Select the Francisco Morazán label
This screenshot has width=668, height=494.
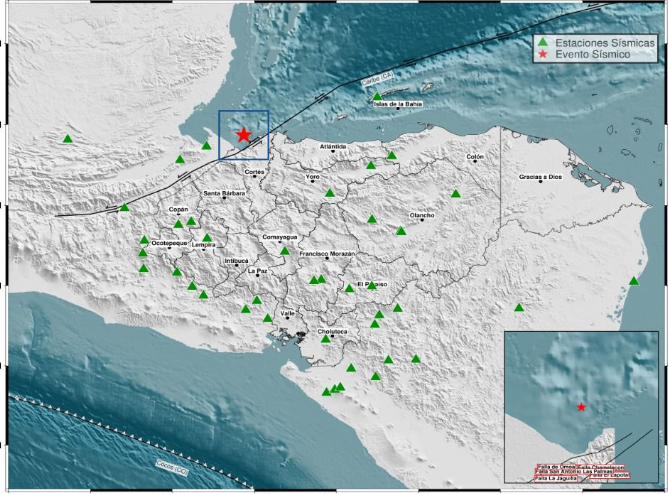point(328,254)
